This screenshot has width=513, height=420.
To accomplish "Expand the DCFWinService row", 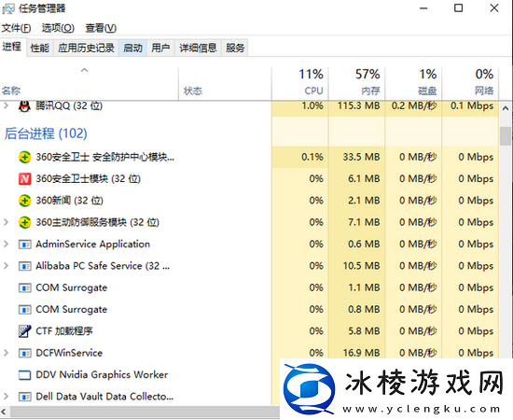I will click(x=6, y=353).
